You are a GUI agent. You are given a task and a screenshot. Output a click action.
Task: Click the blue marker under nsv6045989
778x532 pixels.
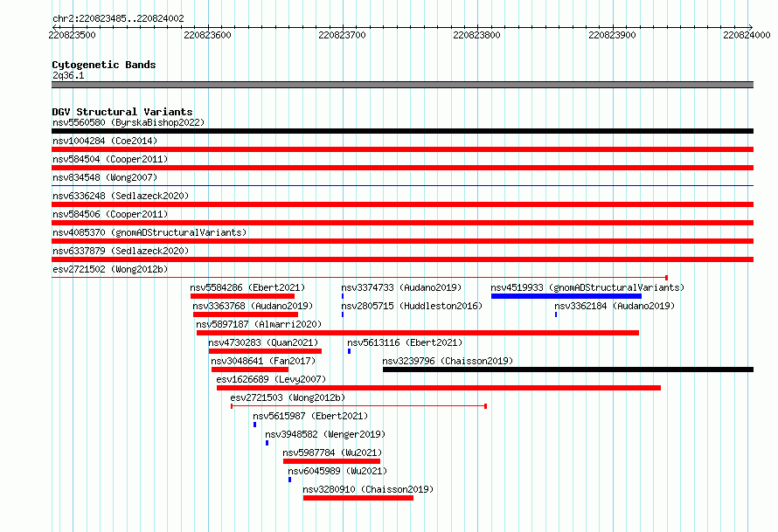[x=289, y=480]
